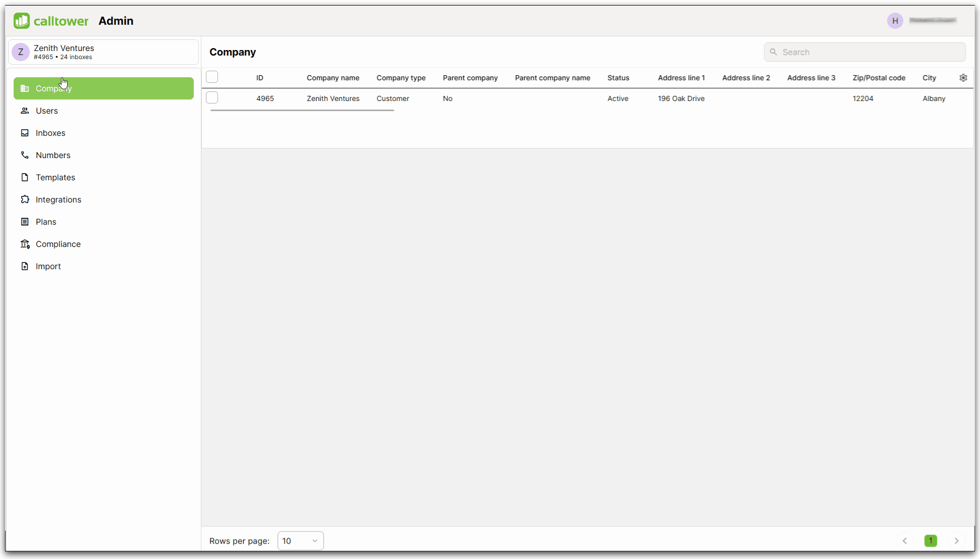Viewport: 980px width, 559px height.
Task: Open column settings via gear icon
Action: point(963,77)
